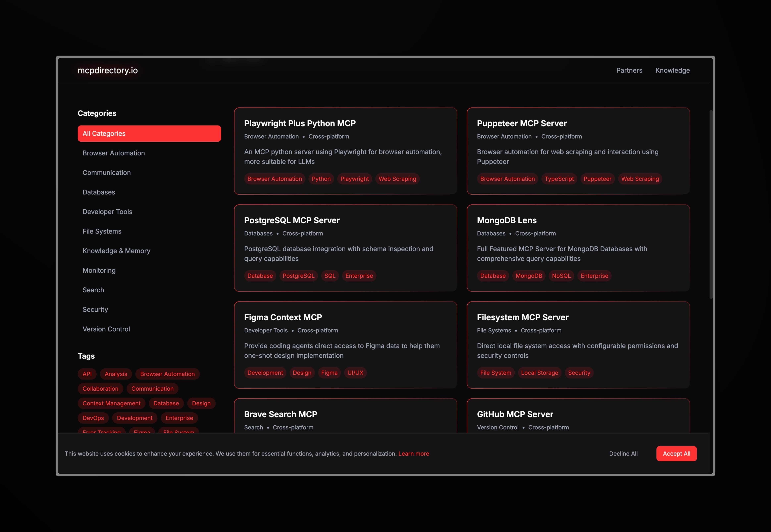Image resolution: width=771 pixels, height=532 pixels.
Task: Click NoSQL tag on MongoDB Lens card
Action: [561, 276]
